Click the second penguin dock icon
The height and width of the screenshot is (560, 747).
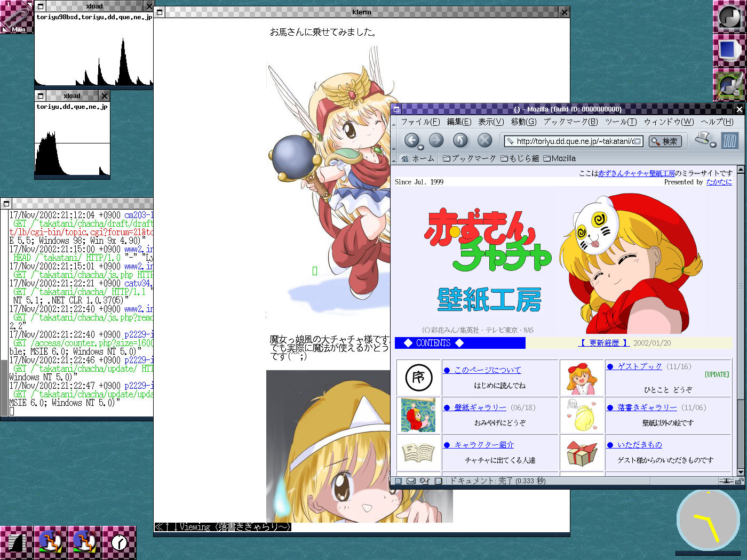85,543
